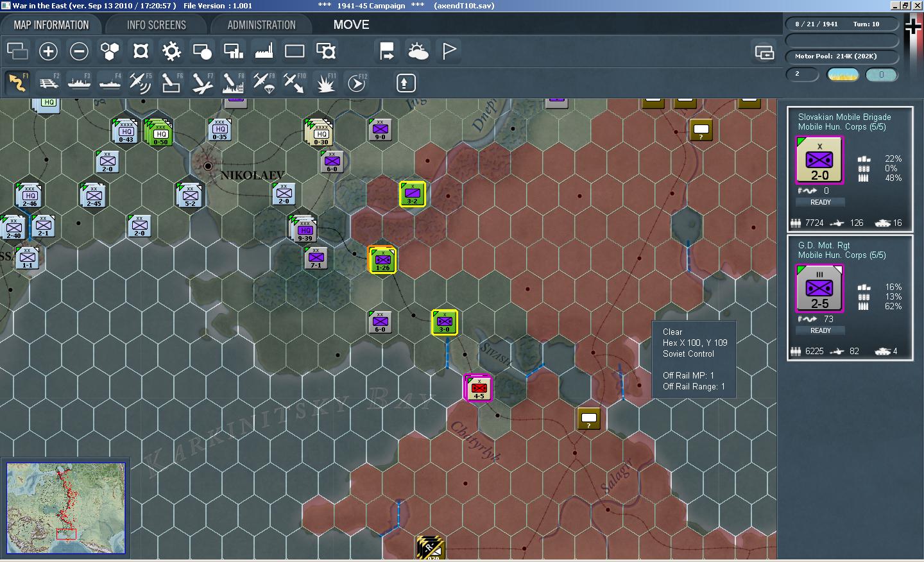Zoom out the map with minus icon
Screen dimensions: 924x562
[x=79, y=51]
